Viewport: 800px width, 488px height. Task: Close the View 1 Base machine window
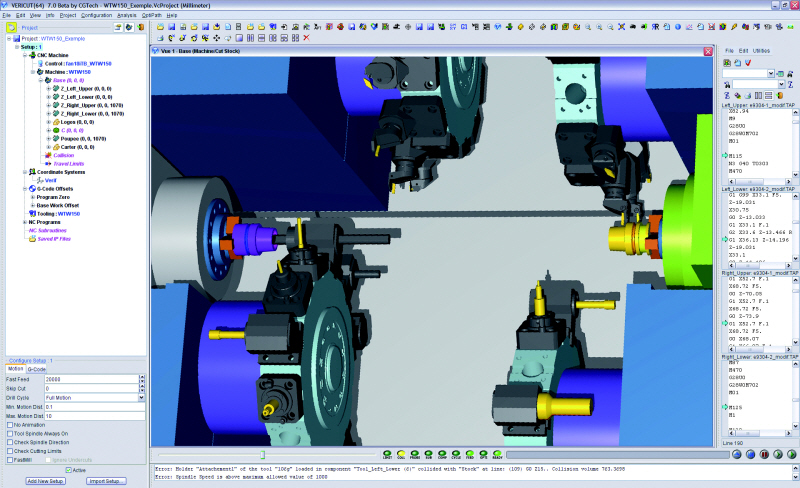708,51
